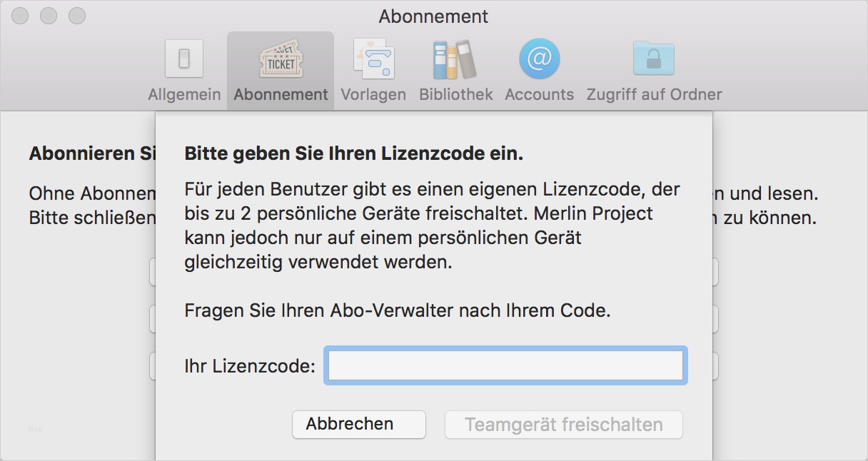Minimize the Abonnement window
The width and height of the screenshot is (868, 461).
[x=49, y=16]
